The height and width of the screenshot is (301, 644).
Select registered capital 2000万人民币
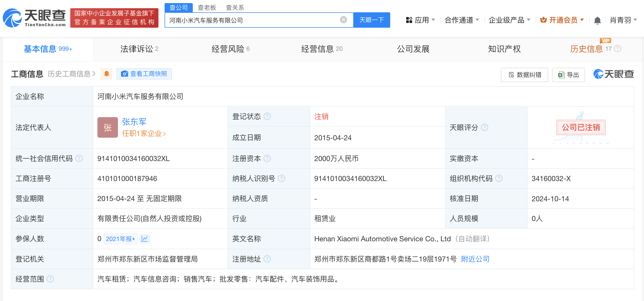(336, 158)
